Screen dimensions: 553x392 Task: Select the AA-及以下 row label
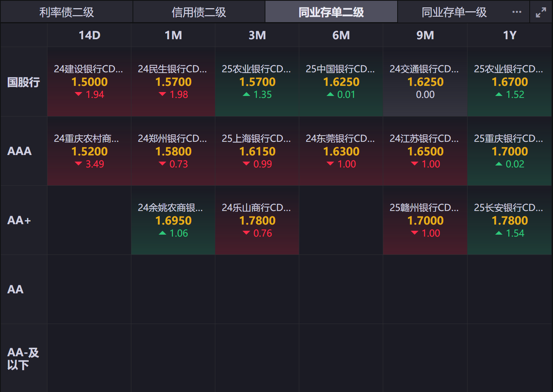[23, 358]
